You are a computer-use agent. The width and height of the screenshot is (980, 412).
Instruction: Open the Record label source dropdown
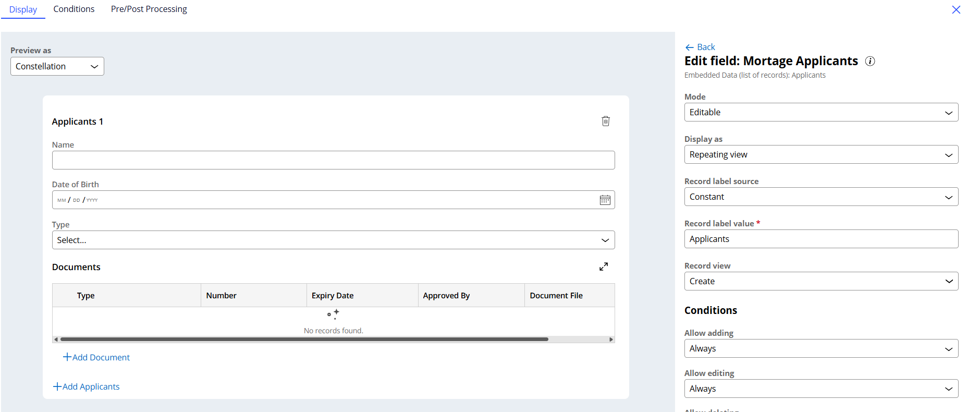click(820, 197)
